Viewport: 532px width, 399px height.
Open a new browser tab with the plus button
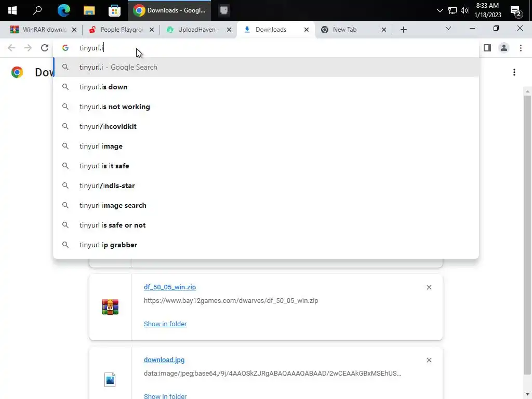point(403,30)
